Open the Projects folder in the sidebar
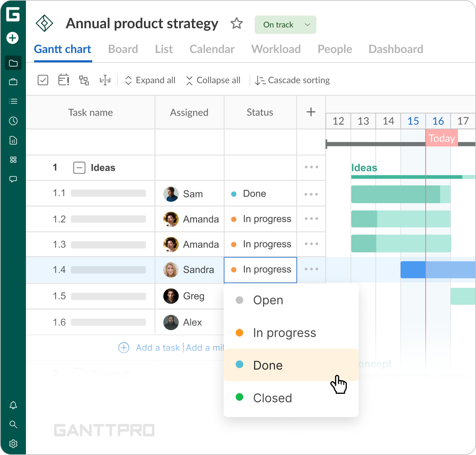Viewport: 476px width, 455px height. coord(13,63)
